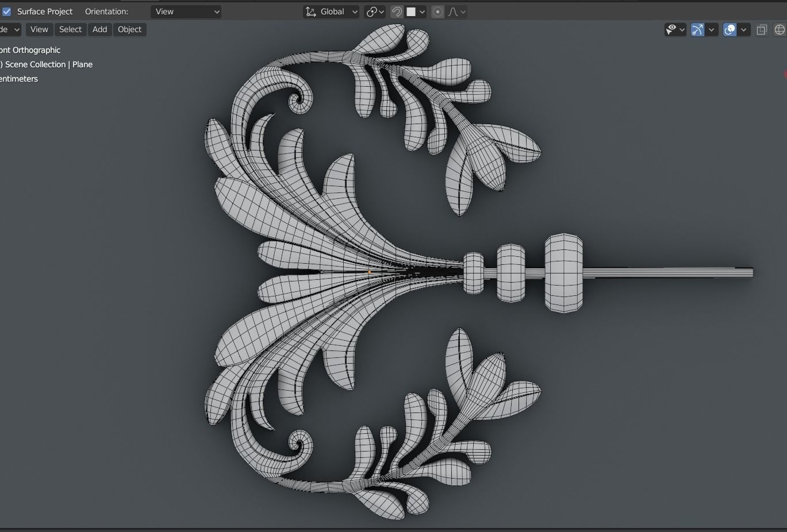Open the interaction mode dropdown
The height and width of the screenshot is (532, 787).
[10, 29]
